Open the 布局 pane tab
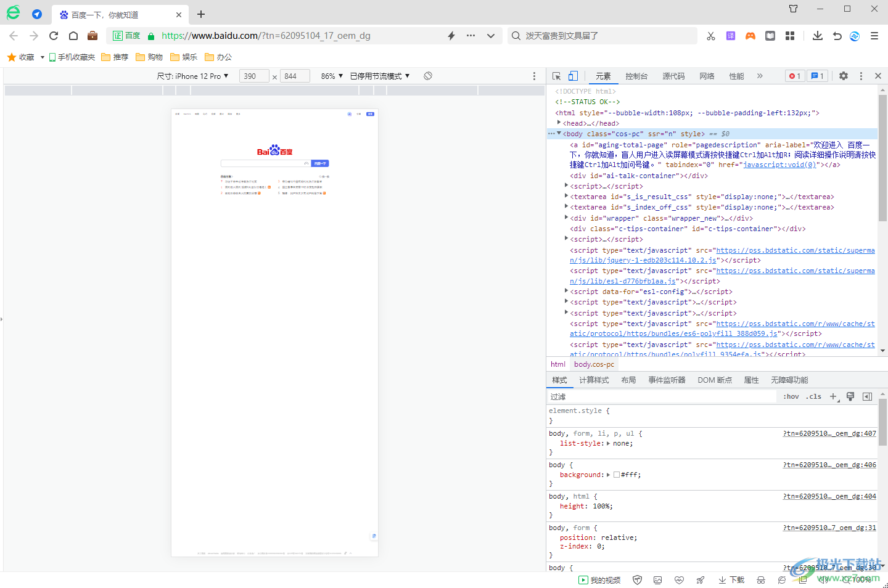The image size is (888, 588). point(628,380)
